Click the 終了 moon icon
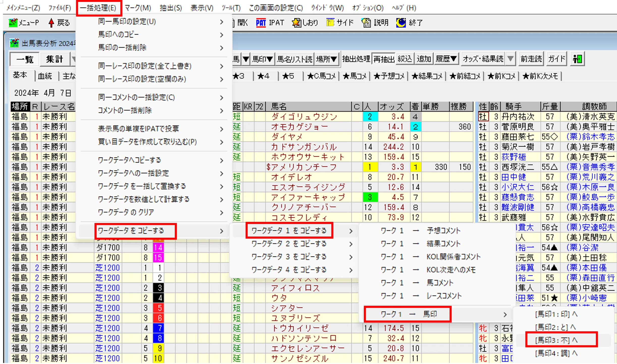Screen dimensions: 617x364 [401, 23]
